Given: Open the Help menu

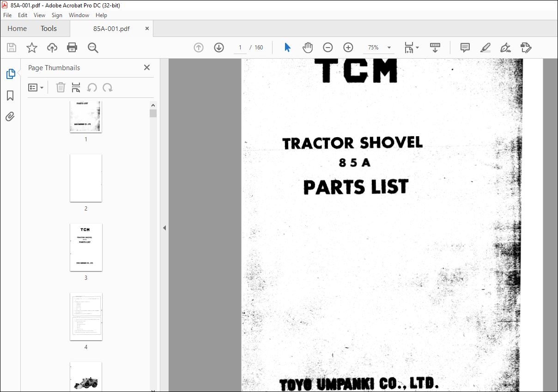Looking at the screenshot, I should [101, 15].
